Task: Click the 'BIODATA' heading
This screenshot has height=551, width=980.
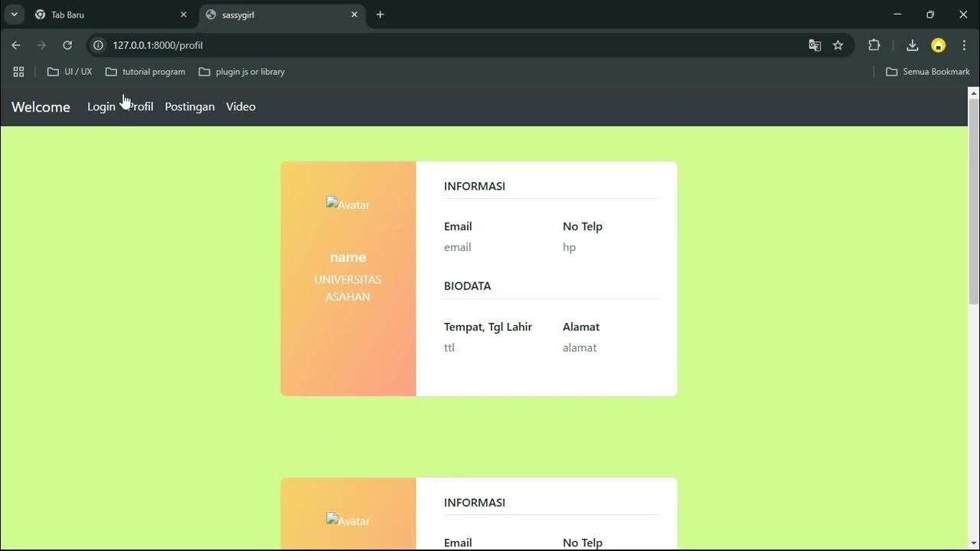Action: point(468,286)
